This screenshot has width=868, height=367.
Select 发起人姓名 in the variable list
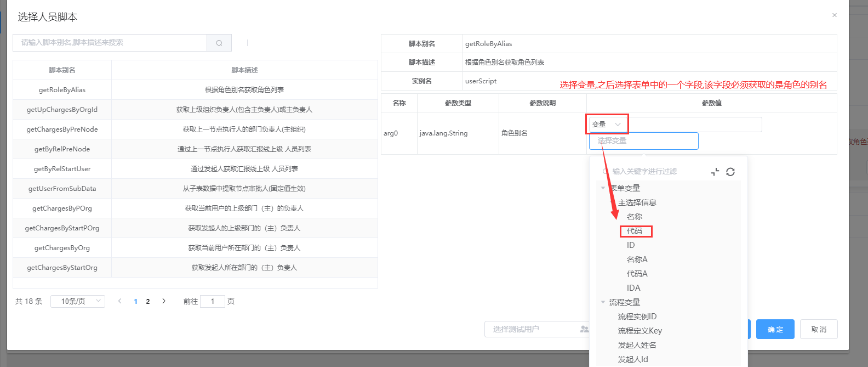point(637,345)
